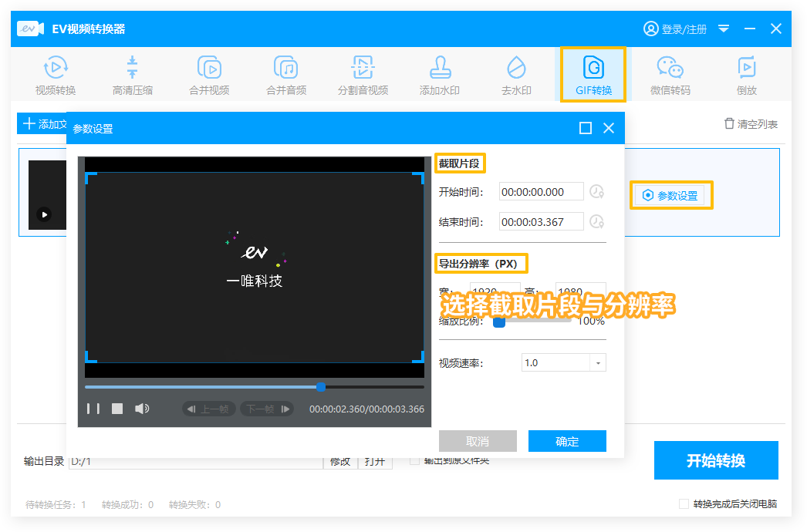Open the 视频转换 video convert tool
807x532 pixels.
coord(56,76)
